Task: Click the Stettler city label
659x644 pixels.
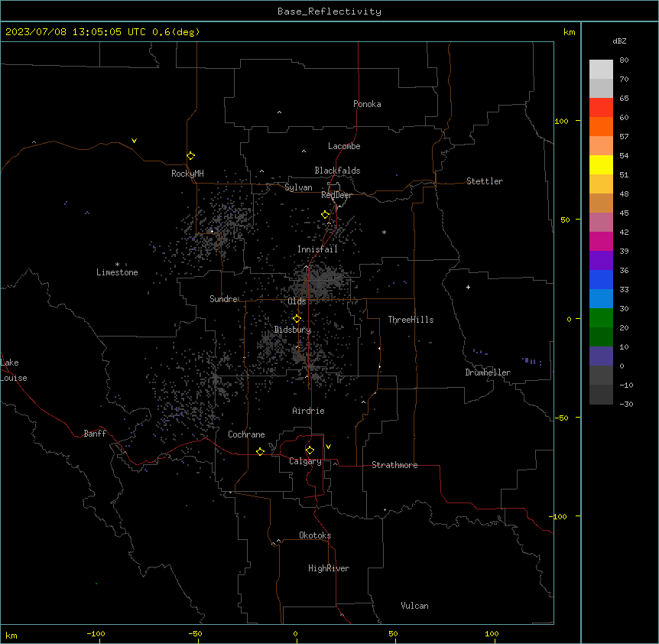Action: (485, 181)
